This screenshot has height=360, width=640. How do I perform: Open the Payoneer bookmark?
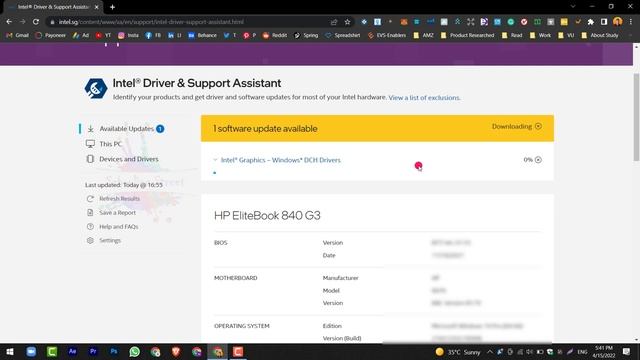(x=51, y=36)
